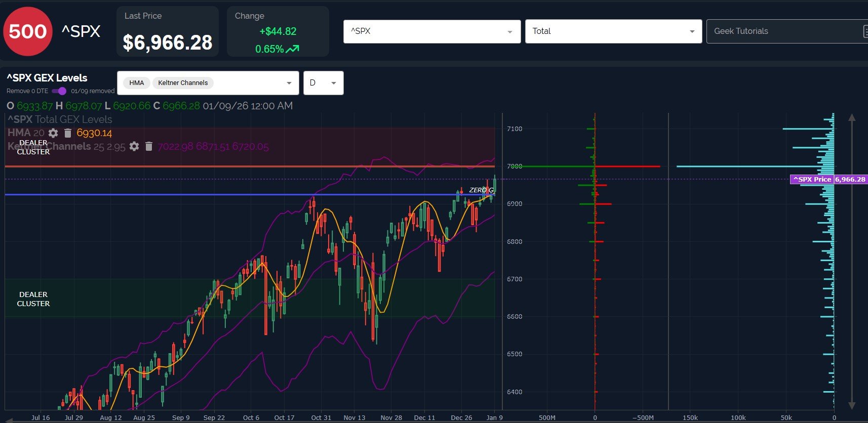The height and width of the screenshot is (423, 868).
Task: Click the Last Price $6,966.28 value
Action: click(x=168, y=43)
